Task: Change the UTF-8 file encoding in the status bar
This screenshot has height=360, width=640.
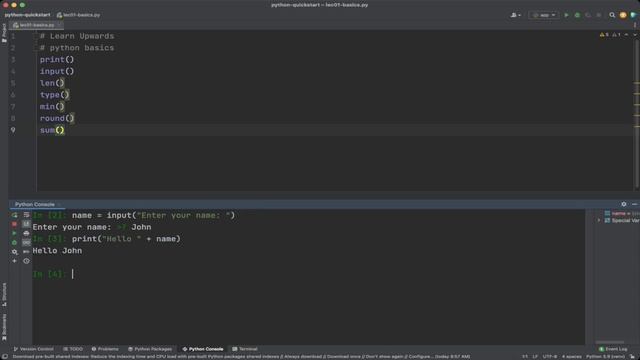Action: click(550, 357)
